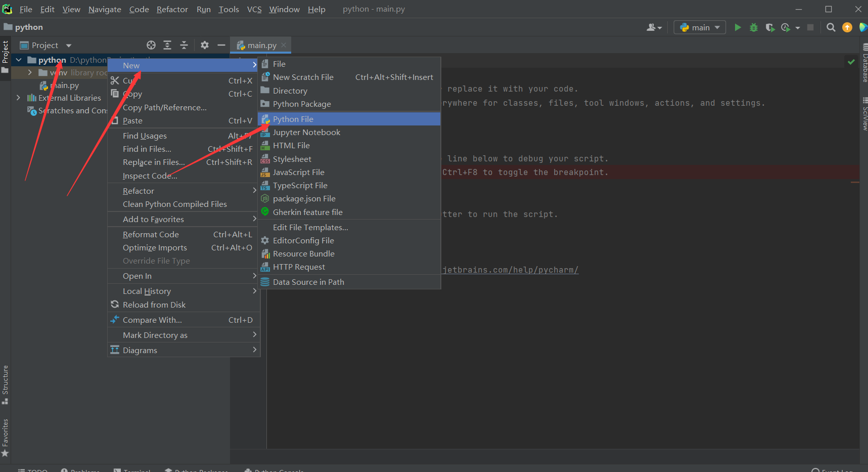The height and width of the screenshot is (472, 868).
Task: Expand the Refactor submenu
Action: [x=184, y=191]
